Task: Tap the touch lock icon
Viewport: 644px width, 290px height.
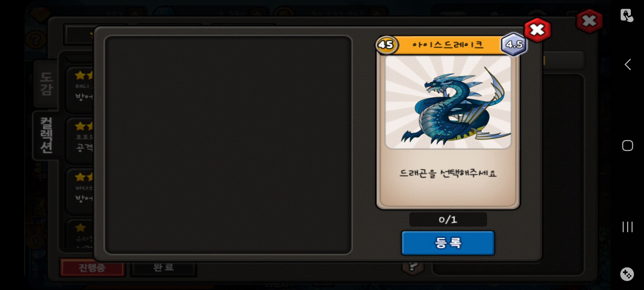Action: tap(627, 15)
